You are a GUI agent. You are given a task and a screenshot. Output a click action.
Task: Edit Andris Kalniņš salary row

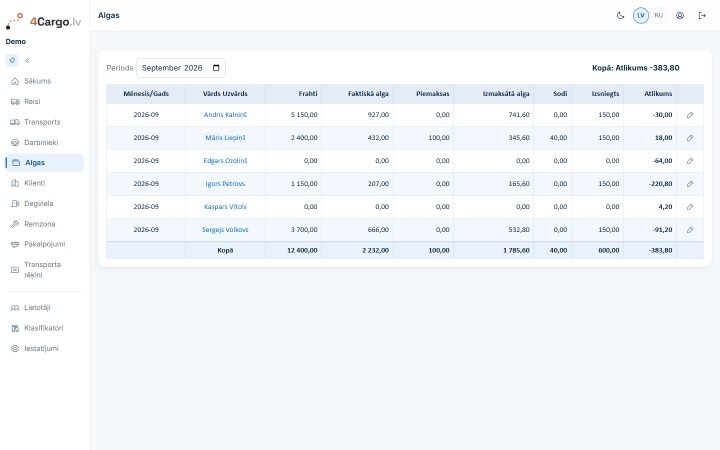click(x=690, y=115)
